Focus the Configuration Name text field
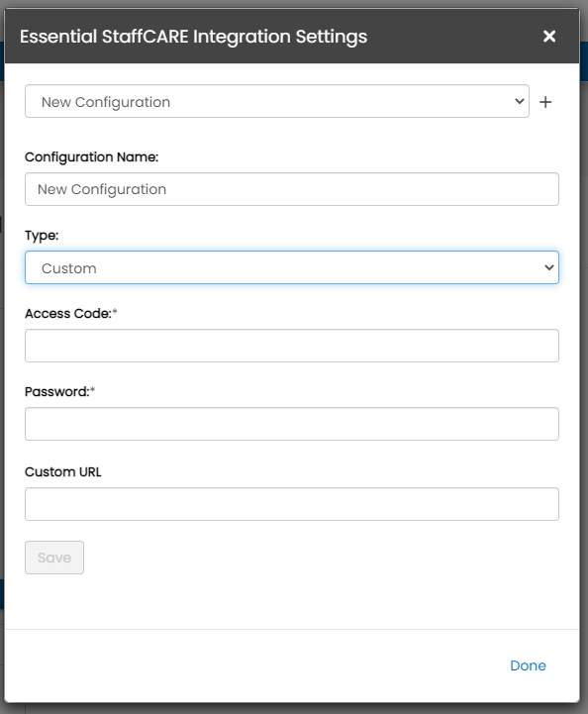 (x=292, y=189)
